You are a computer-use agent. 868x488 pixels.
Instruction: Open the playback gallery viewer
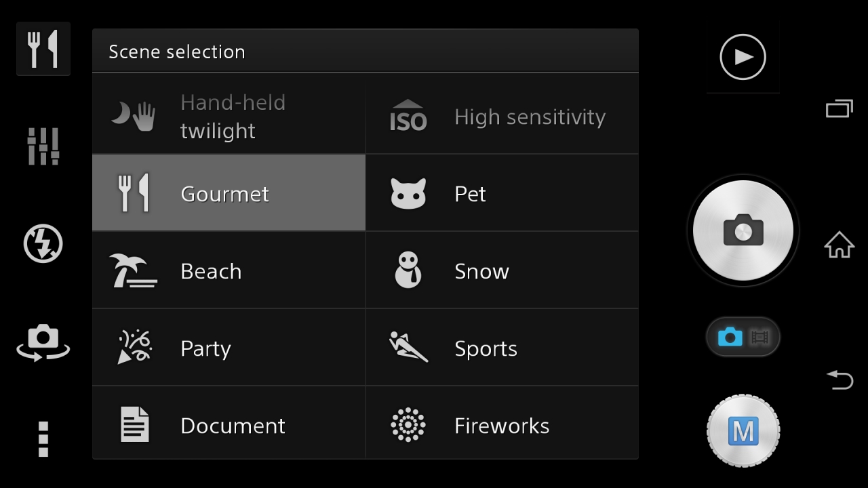coord(743,57)
